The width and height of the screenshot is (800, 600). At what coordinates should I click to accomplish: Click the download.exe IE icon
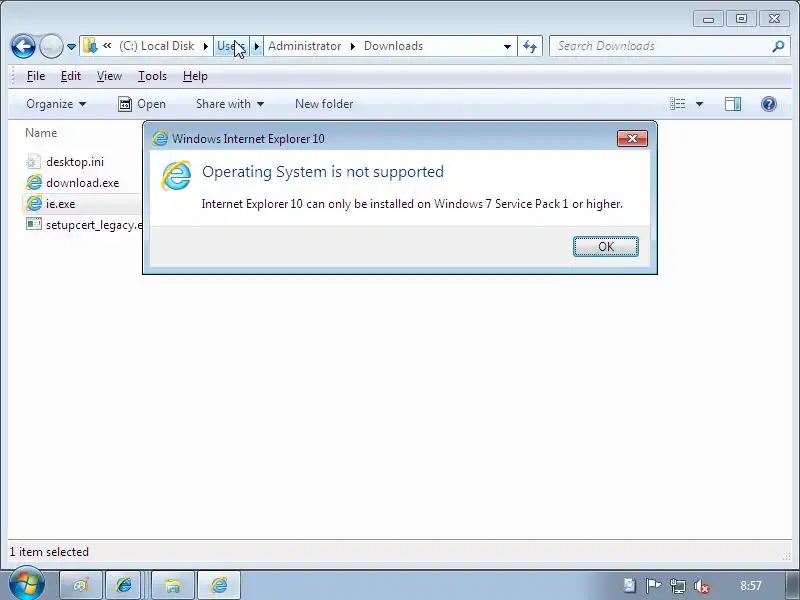coord(34,182)
